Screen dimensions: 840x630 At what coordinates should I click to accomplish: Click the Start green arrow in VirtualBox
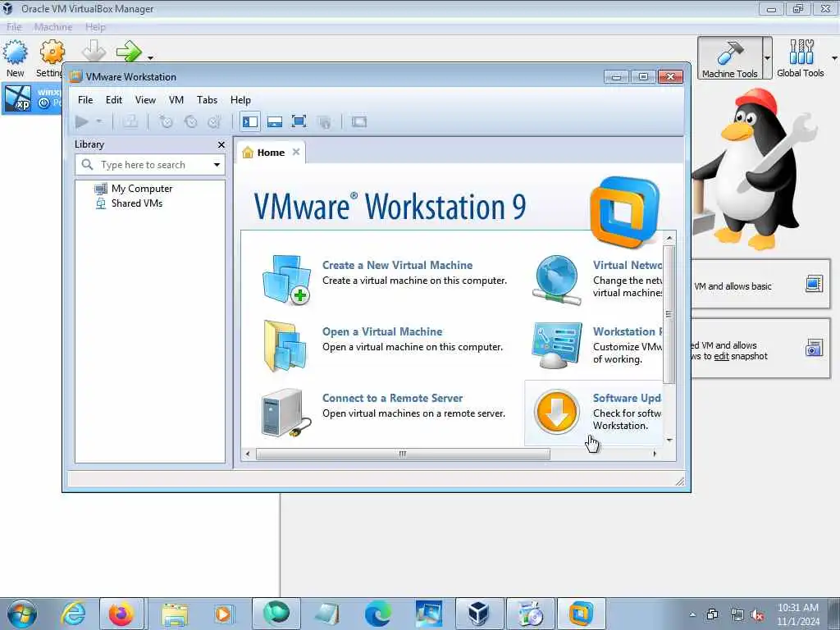coord(129,52)
